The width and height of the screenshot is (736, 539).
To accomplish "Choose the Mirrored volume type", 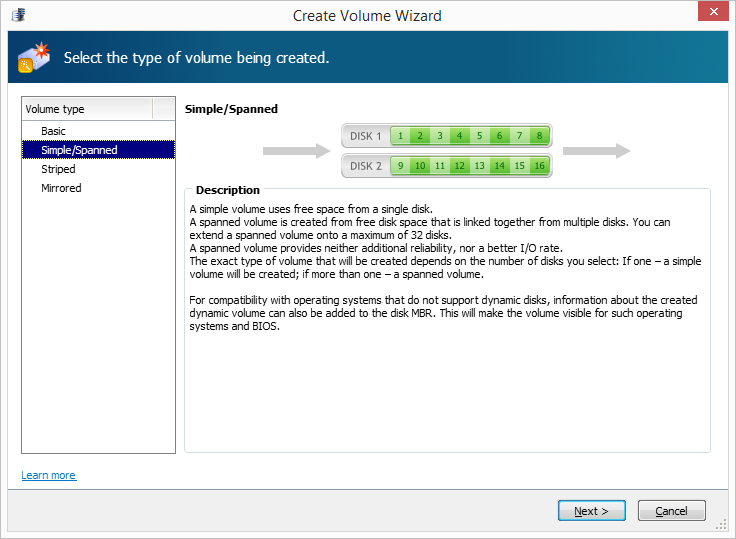I will (x=61, y=188).
